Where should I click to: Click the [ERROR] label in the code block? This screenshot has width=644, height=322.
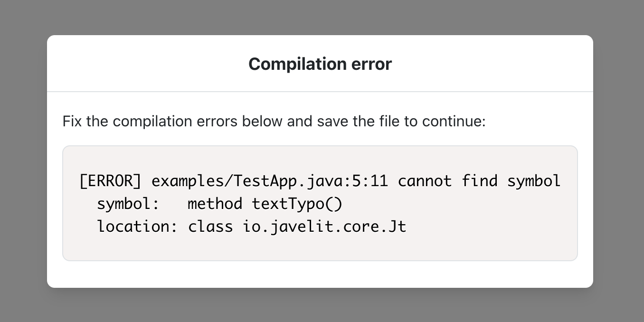pyautogui.click(x=110, y=181)
